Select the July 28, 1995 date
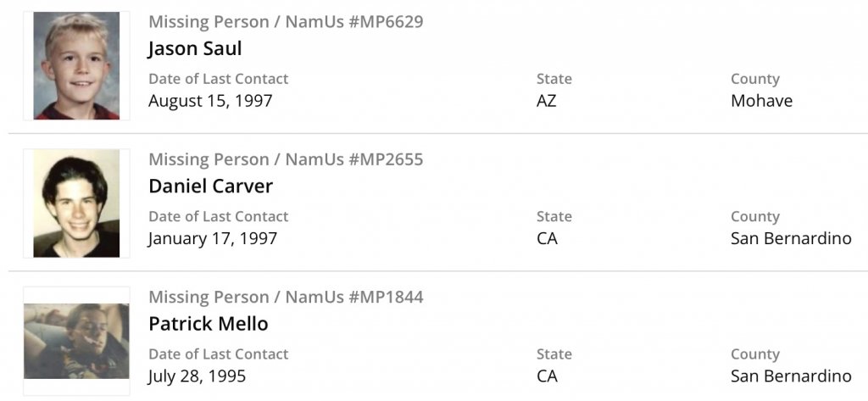This screenshot has width=868, height=401. 197,376
